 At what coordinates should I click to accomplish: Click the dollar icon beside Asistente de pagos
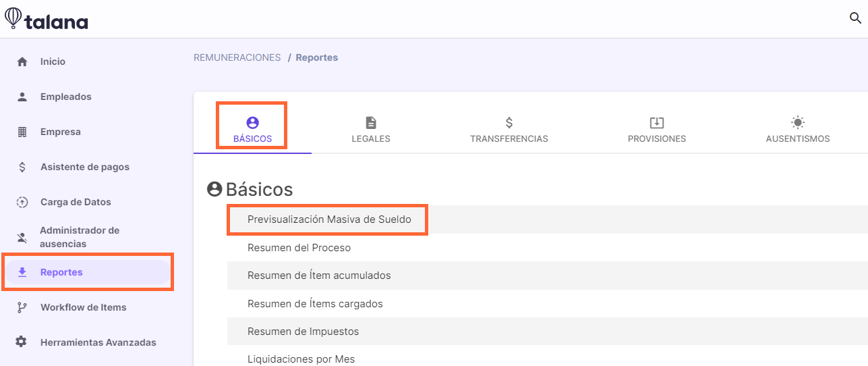coord(22,167)
